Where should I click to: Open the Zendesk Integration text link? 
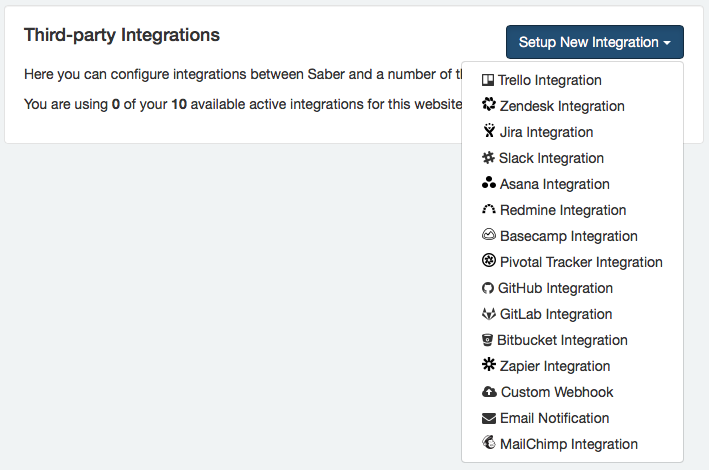562,106
